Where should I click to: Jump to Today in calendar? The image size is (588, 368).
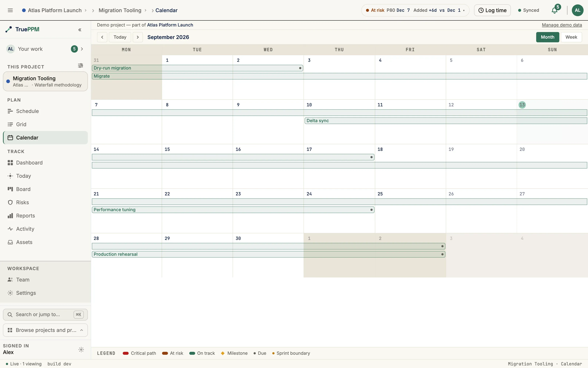120,37
